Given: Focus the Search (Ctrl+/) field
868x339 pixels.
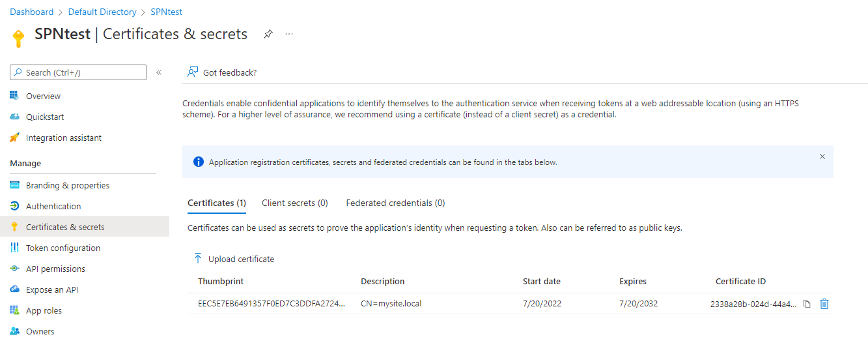Looking at the screenshot, I should pos(81,72).
